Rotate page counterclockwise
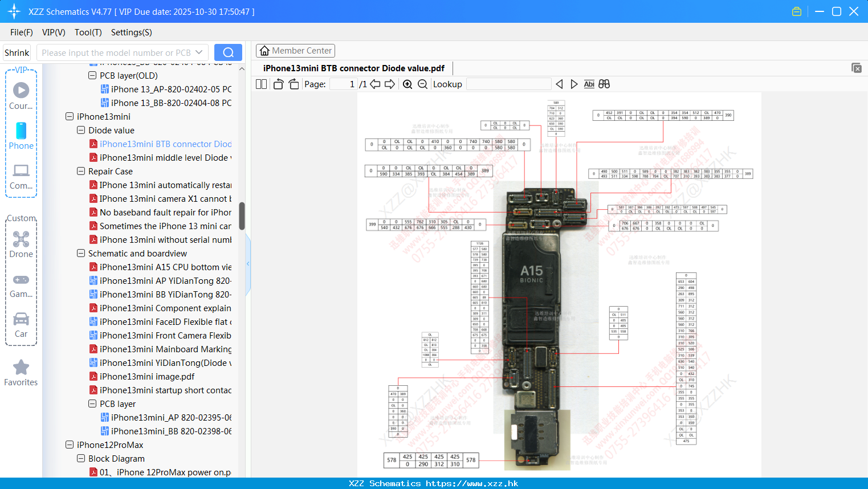 tap(278, 84)
